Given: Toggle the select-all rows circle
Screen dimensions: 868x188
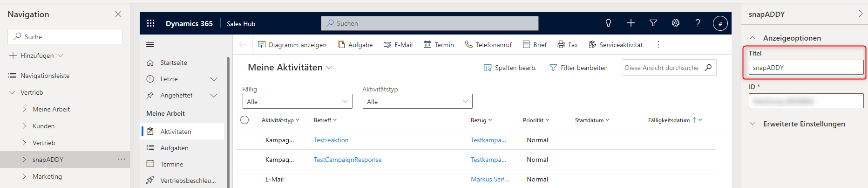Looking at the screenshot, I should pyautogui.click(x=244, y=120).
